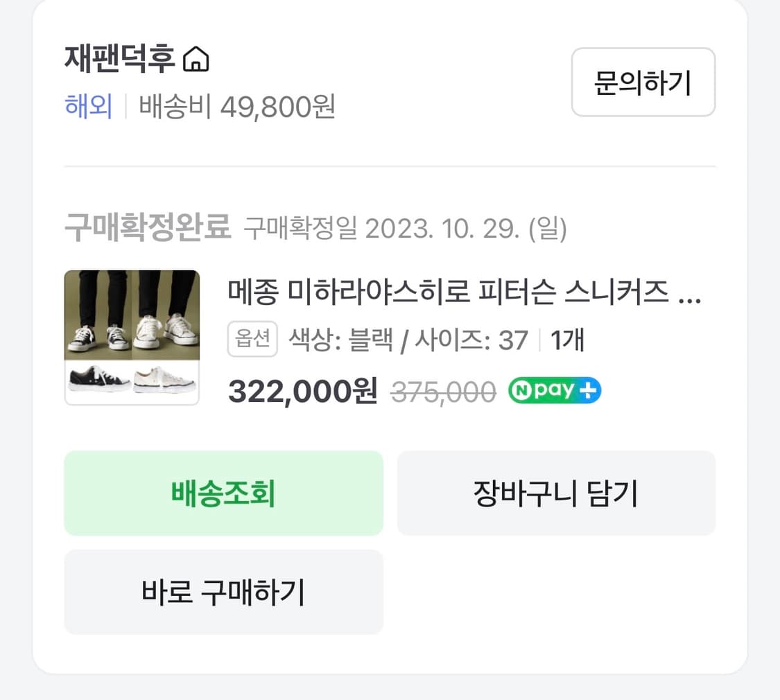Click the Npay payment badge
The width and height of the screenshot is (780, 700).
click(553, 391)
